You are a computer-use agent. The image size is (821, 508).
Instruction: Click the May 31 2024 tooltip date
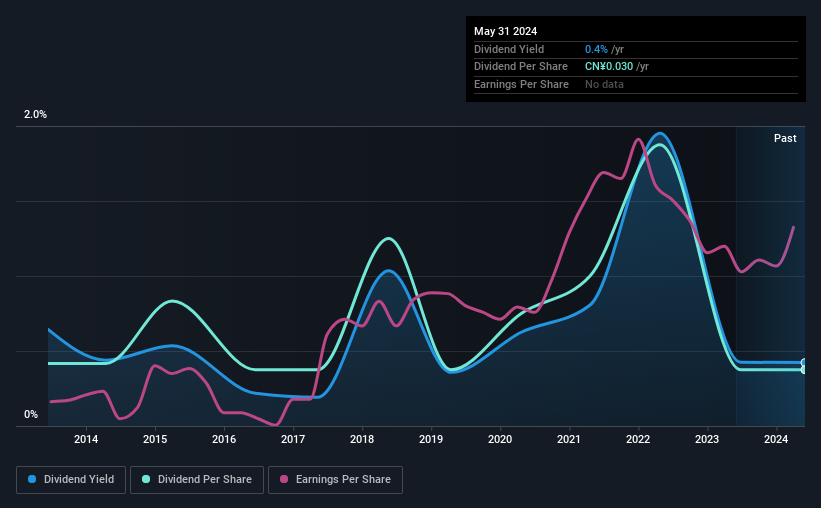click(x=505, y=31)
